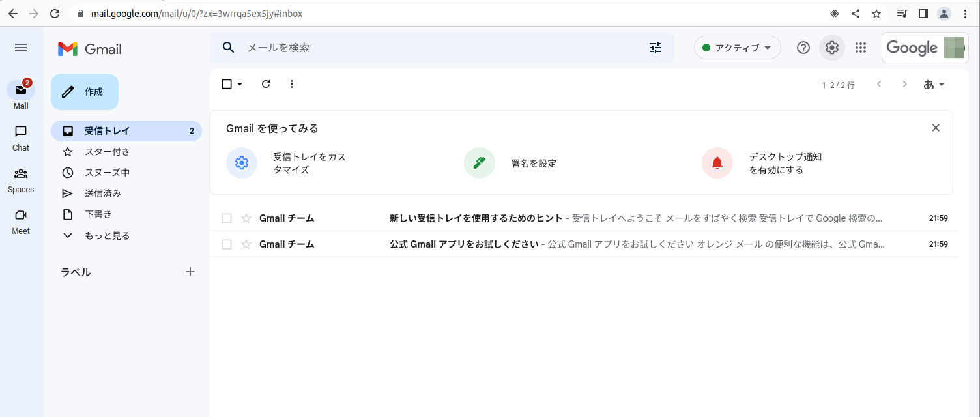Expand もっと見る in the sidebar
The image size is (980, 417).
click(107, 235)
